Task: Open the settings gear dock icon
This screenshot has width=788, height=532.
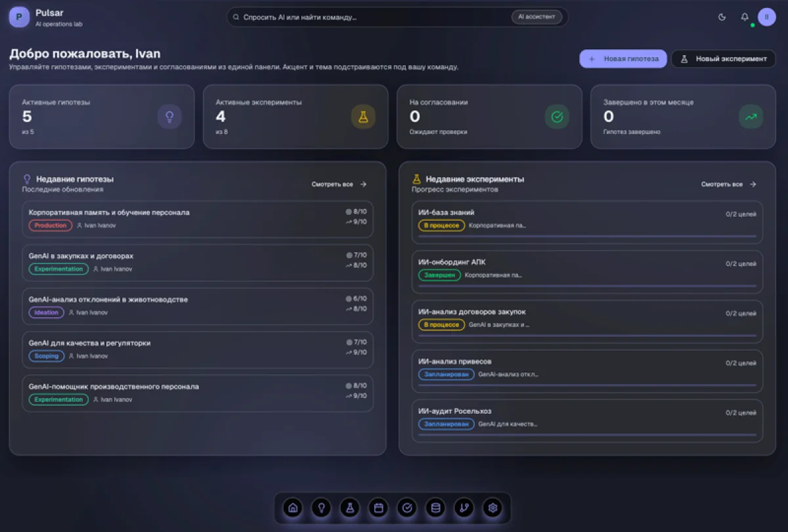Action: click(x=493, y=508)
